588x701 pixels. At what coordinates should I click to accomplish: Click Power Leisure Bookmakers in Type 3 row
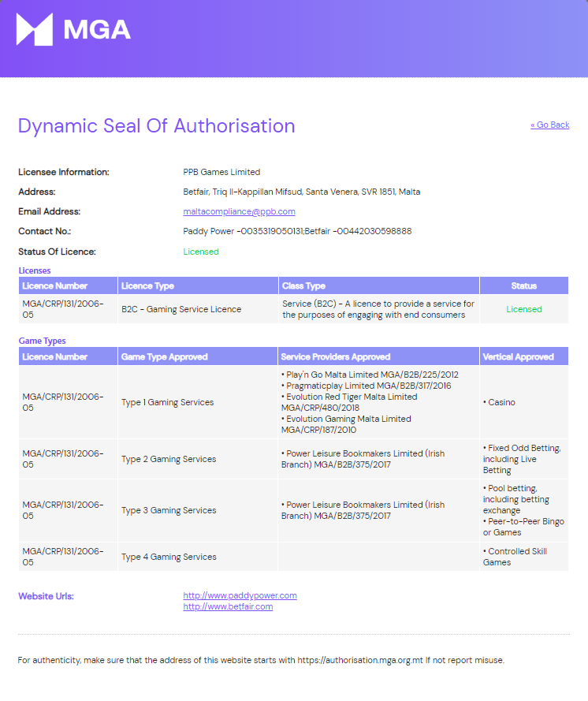point(363,510)
